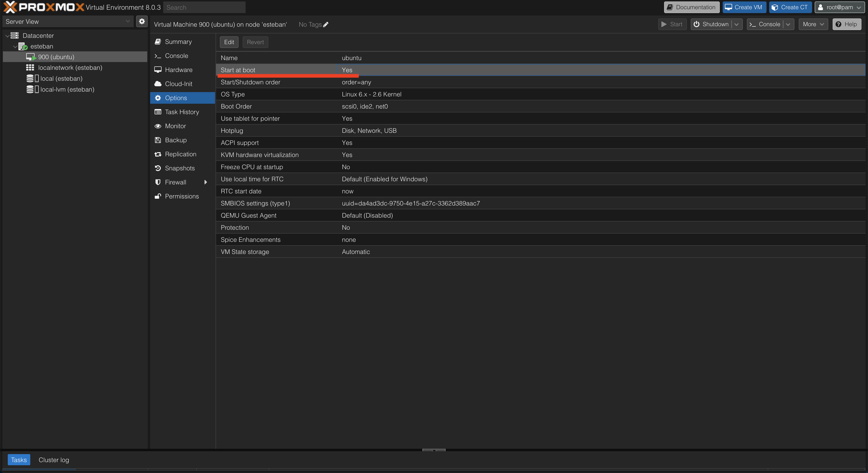Open the root@pam user menu
The width and height of the screenshot is (868, 473).
pyautogui.click(x=839, y=7)
